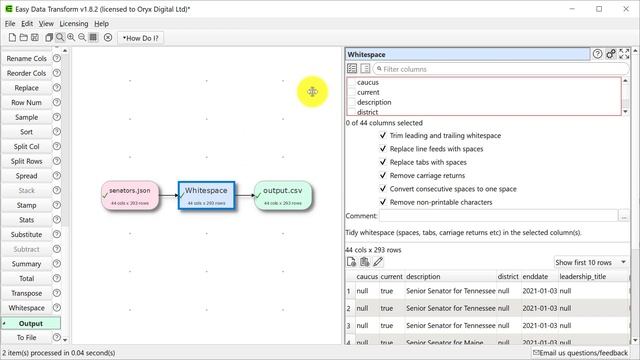
Task: Open the View menu
Action: click(46, 24)
